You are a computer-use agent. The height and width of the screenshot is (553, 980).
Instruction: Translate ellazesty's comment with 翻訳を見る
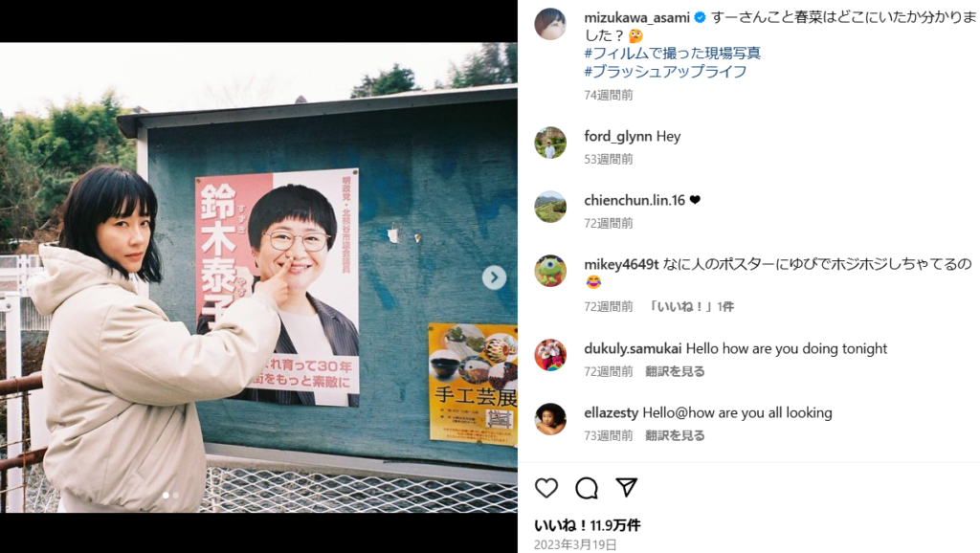point(675,435)
